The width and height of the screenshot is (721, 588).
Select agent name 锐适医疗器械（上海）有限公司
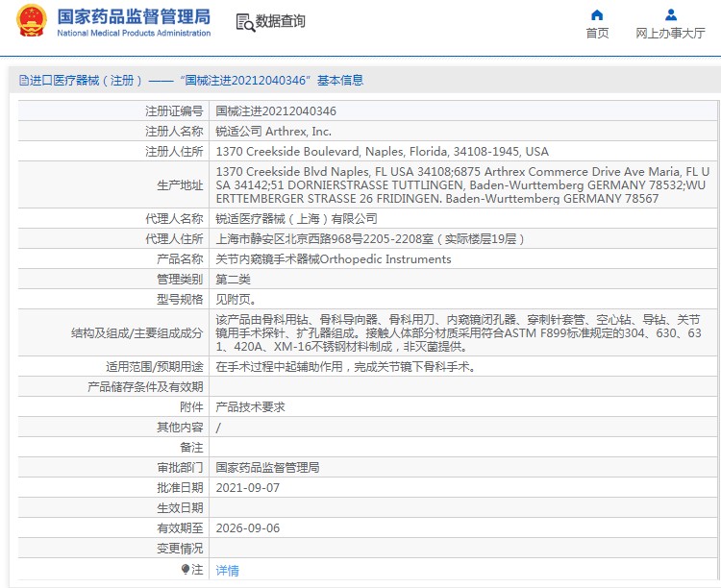click(x=297, y=218)
